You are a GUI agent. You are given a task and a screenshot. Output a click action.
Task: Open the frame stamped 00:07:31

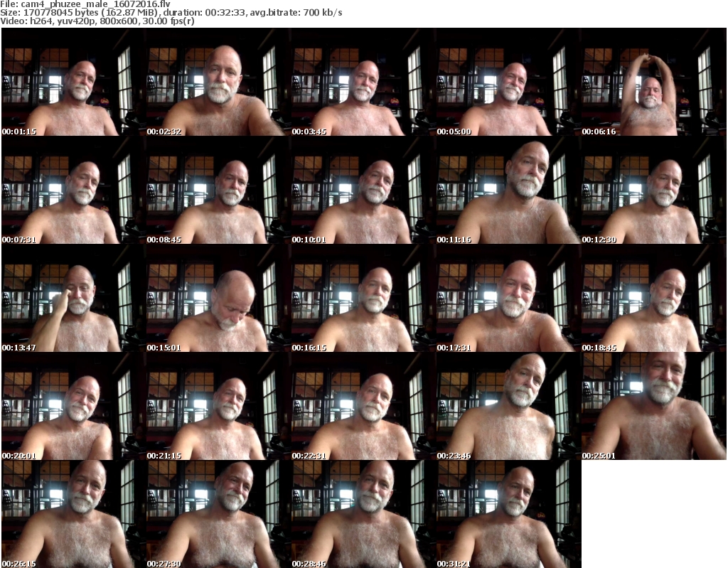(73, 190)
